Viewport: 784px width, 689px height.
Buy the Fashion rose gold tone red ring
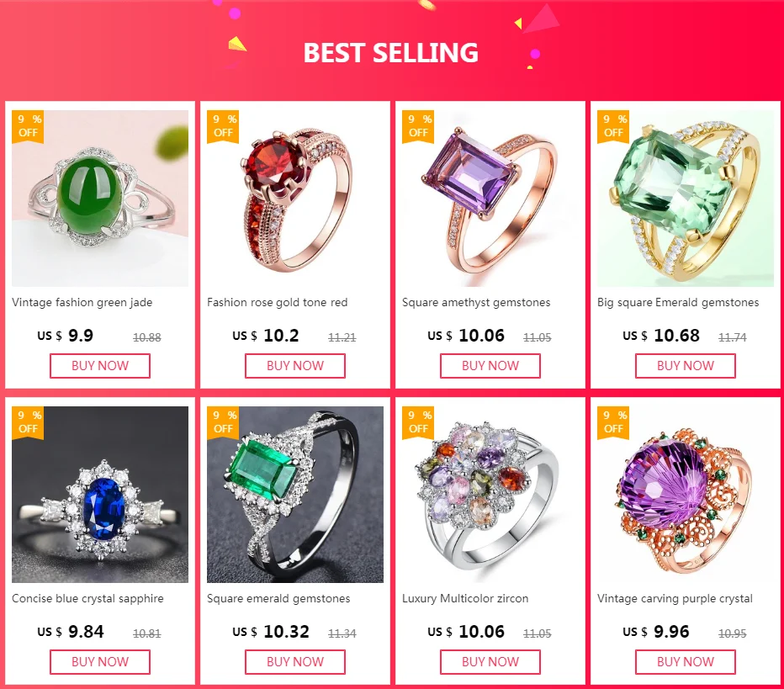(x=295, y=366)
